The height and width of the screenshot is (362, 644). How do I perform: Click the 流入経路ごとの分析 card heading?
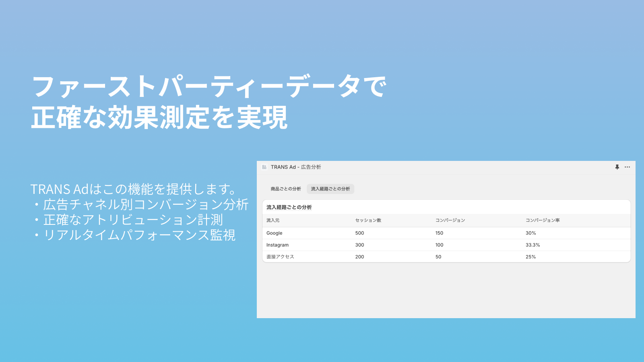point(289,207)
